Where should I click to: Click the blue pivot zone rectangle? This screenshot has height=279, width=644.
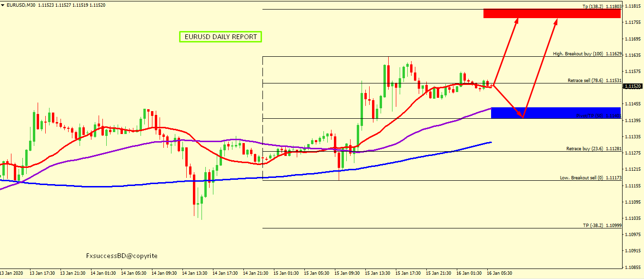tap(555, 113)
